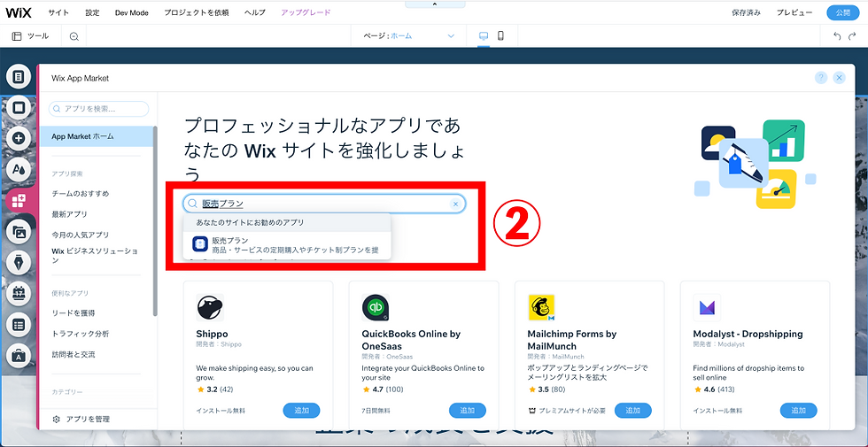Image resolution: width=868 pixels, height=447 pixels.
Task: Open the Mailchimp Forms by MailMunch title
Action: click(572, 340)
